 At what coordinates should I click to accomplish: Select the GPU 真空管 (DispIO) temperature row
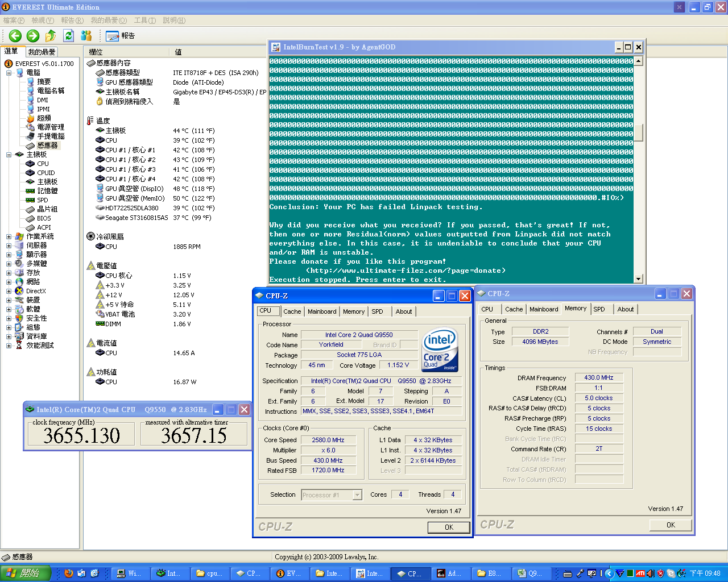tap(155, 189)
